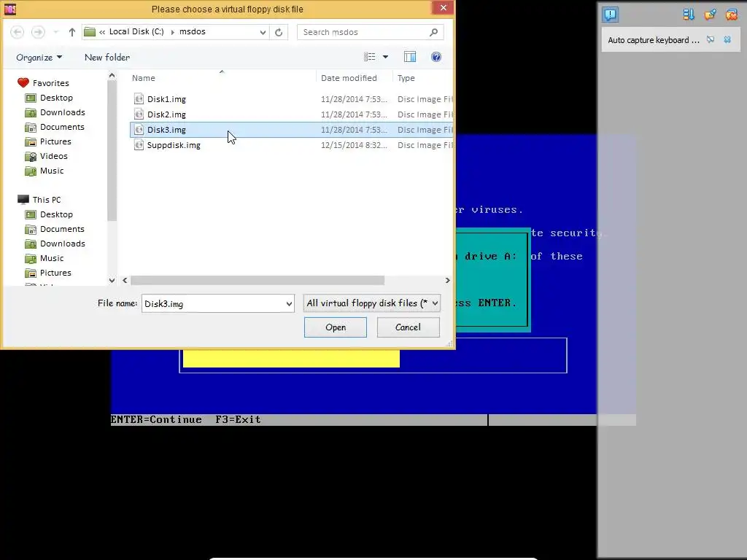Image resolution: width=747 pixels, height=560 pixels.
Task: Toggle the VirtualBox notification center icon
Action: 610,15
